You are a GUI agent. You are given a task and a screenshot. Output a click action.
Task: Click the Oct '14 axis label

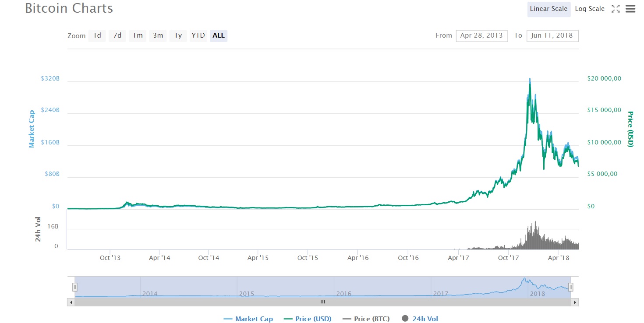click(x=209, y=258)
